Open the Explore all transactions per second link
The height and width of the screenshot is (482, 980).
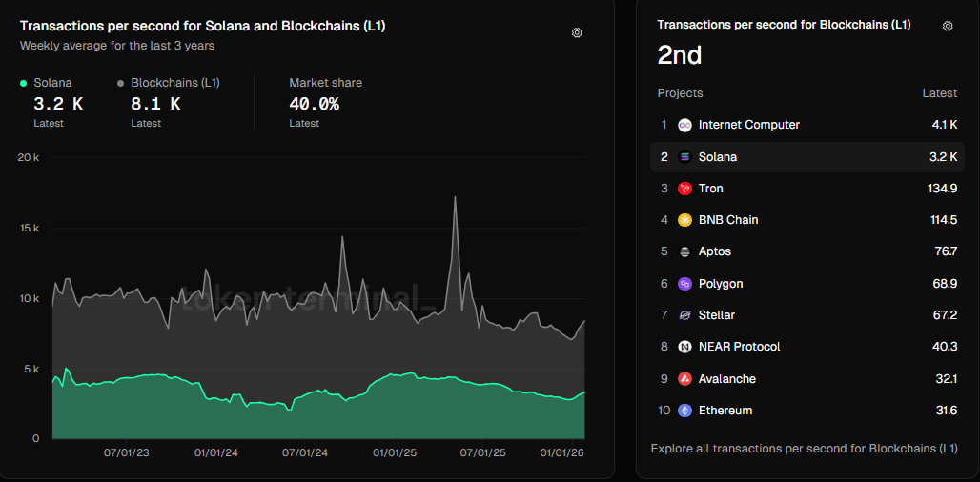click(804, 448)
